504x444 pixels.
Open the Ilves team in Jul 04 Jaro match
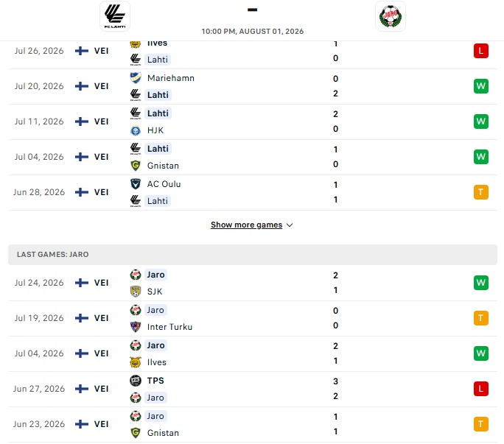pos(157,362)
